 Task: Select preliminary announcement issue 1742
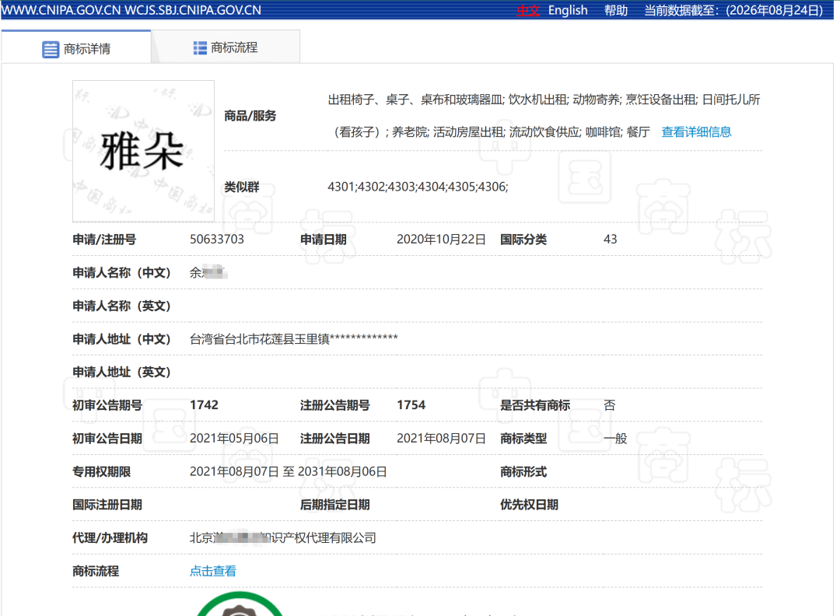[x=204, y=405]
